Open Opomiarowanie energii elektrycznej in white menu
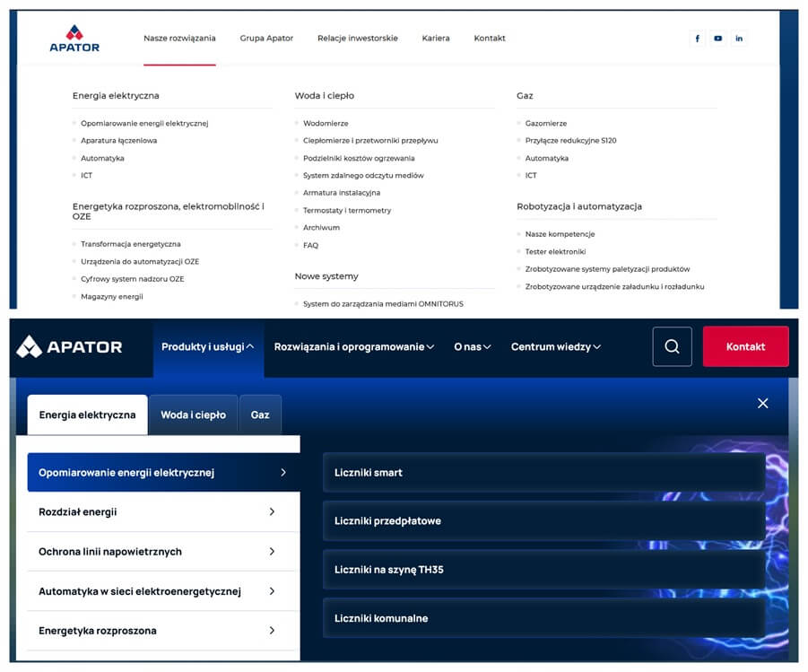This screenshot has width=808, height=672. [x=144, y=123]
